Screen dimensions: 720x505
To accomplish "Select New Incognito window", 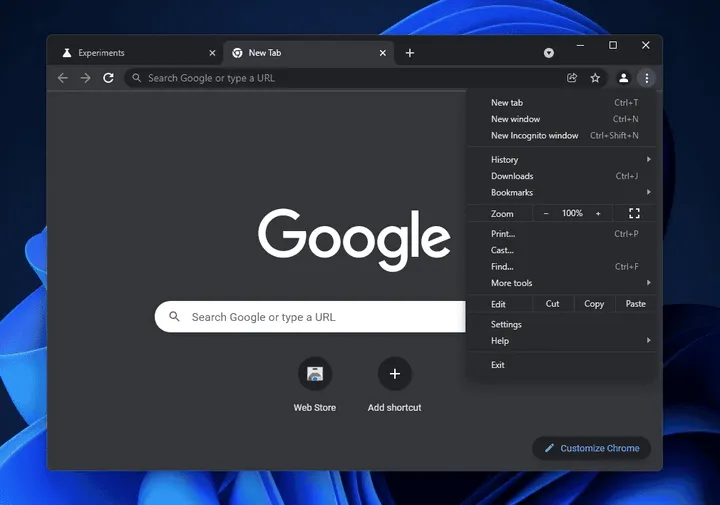I will click(562, 135).
